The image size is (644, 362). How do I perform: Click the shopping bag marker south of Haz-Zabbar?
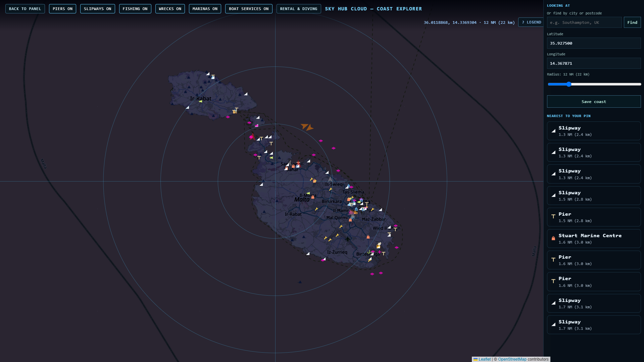[x=368, y=237]
